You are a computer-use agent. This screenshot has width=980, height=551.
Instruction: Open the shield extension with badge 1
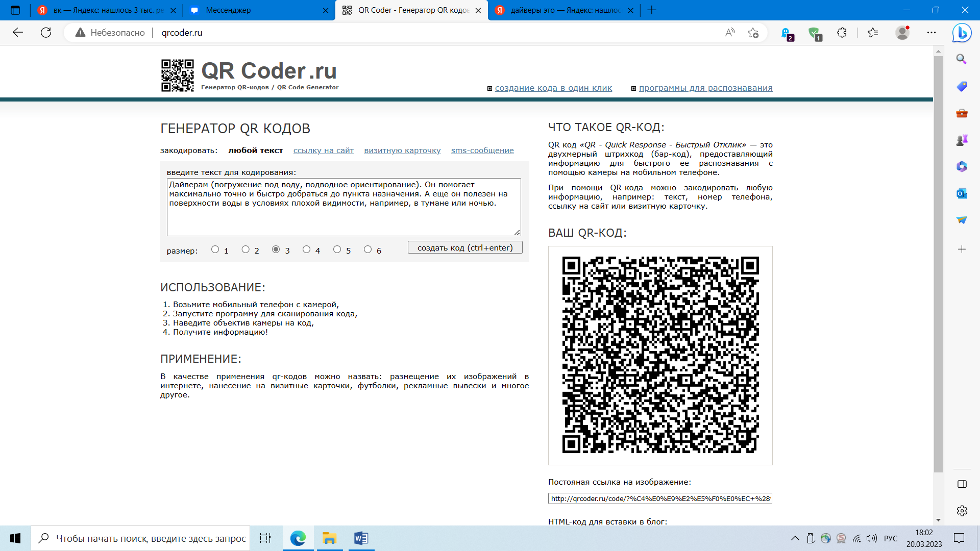[815, 34]
